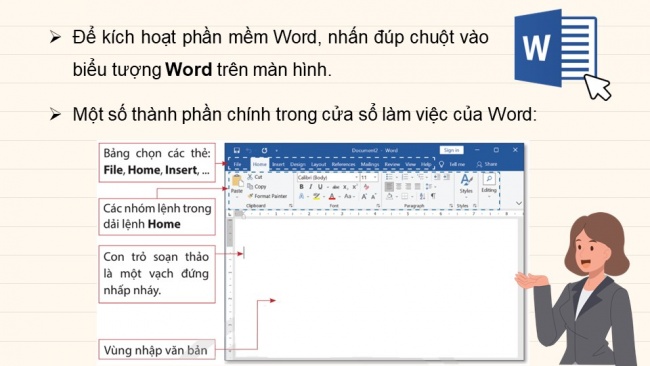Choose the red font color button
Screen dimensions: 650x366
click(332, 196)
